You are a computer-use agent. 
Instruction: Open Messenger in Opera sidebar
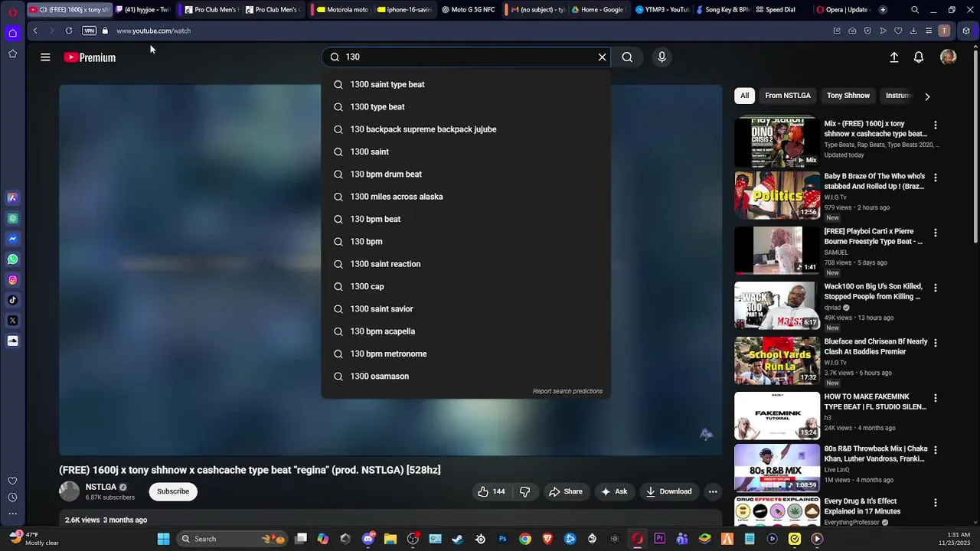point(12,239)
